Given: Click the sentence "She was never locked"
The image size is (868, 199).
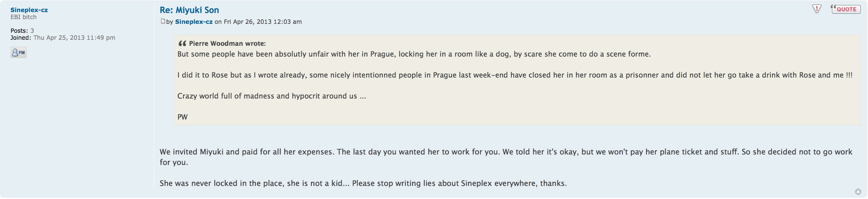Looking at the screenshot, I should [x=363, y=183].
